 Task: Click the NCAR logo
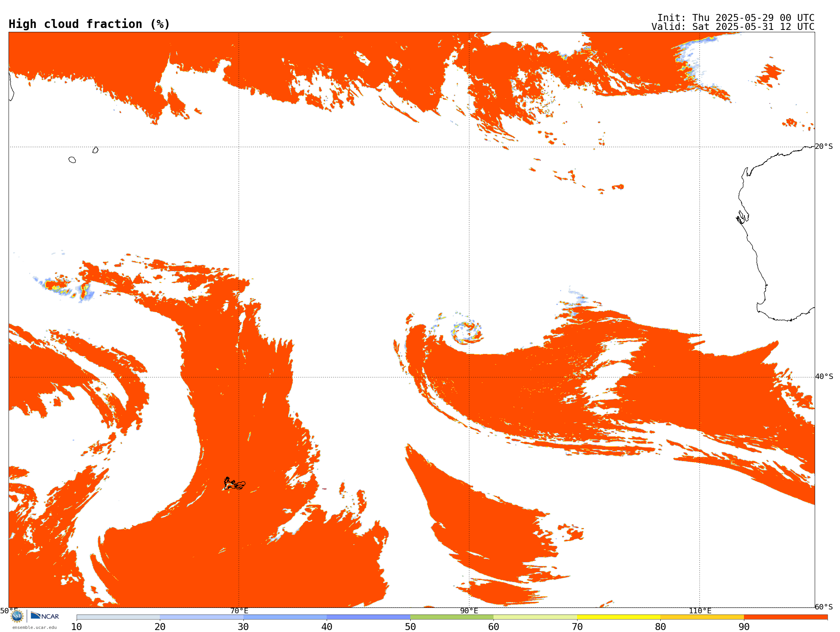click(45, 616)
